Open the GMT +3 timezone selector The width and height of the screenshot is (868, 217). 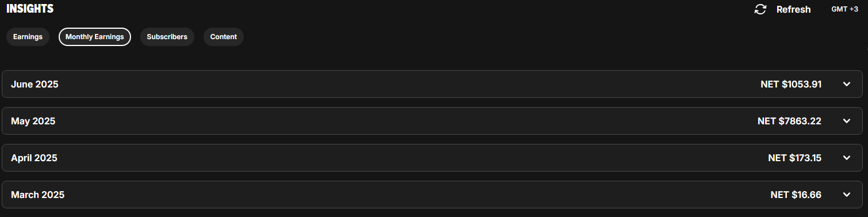pyautogui.click(x=844, y=9)
